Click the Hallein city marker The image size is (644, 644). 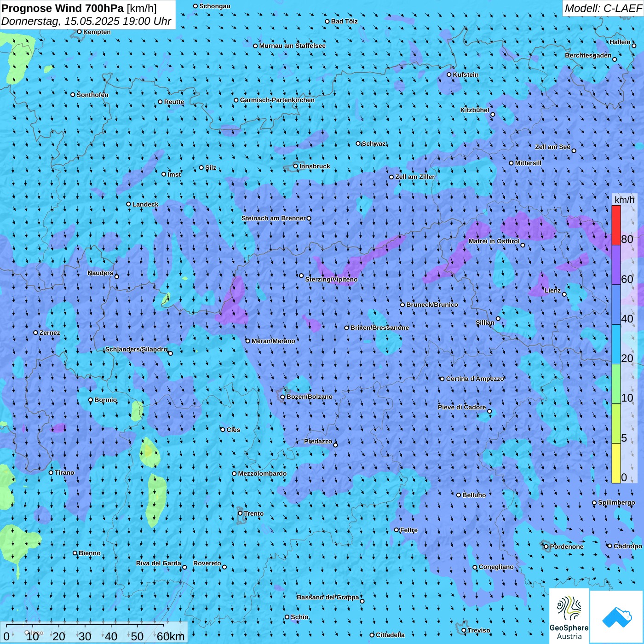[x=634, y=46]
